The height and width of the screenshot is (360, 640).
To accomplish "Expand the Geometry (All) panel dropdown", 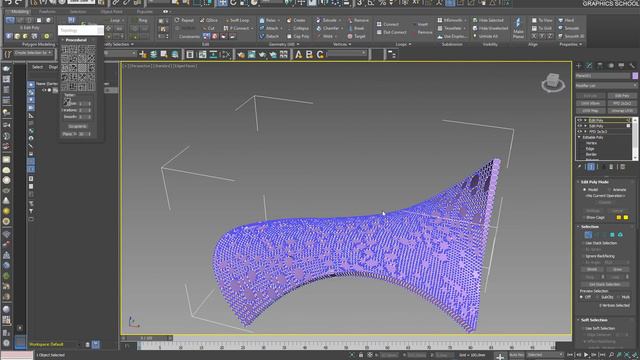I will pos(297,44).
